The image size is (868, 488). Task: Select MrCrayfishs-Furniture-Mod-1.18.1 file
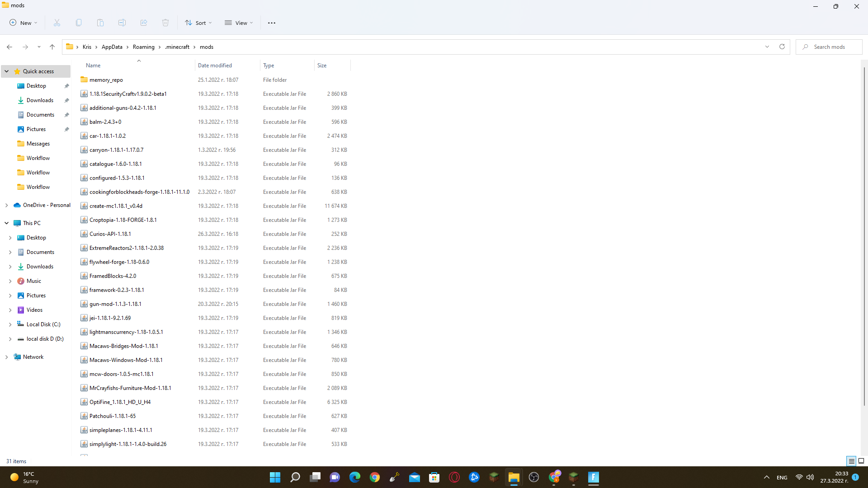tap(130, 388)
